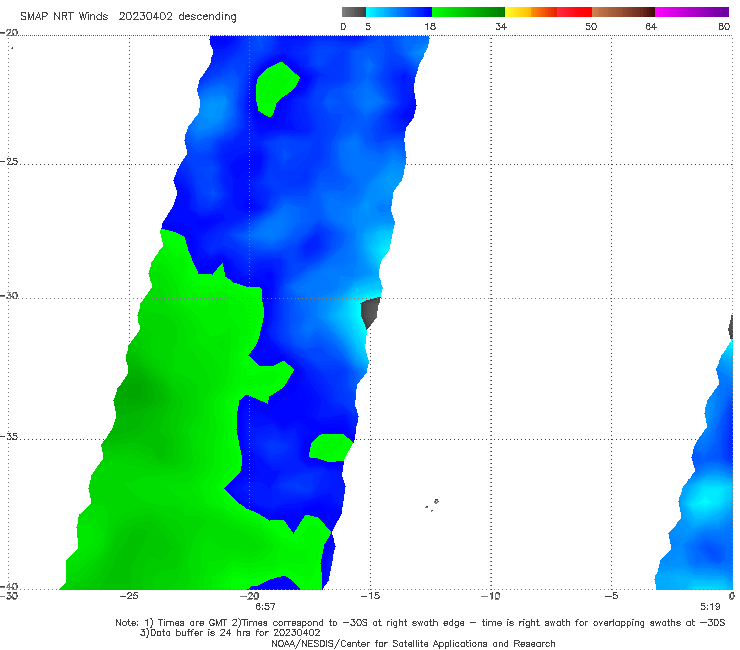Click the blue 5–18 color bar segment

pos(399,12)
